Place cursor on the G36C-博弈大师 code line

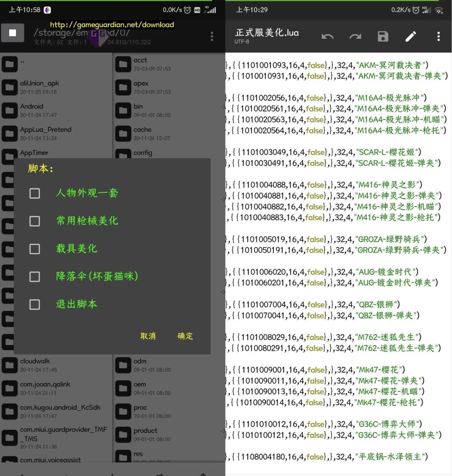(324, 424)
